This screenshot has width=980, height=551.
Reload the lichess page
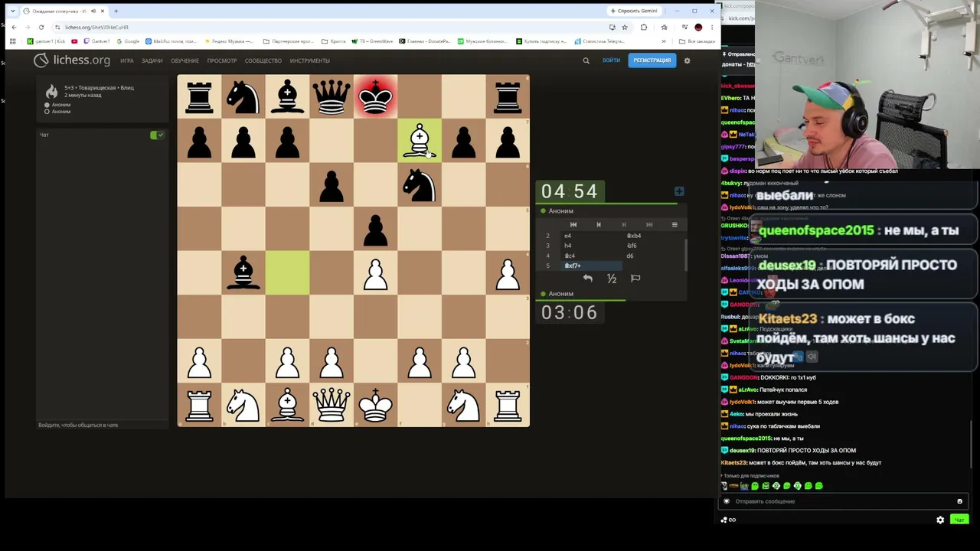pyautogui.click(x=41, y=27)
